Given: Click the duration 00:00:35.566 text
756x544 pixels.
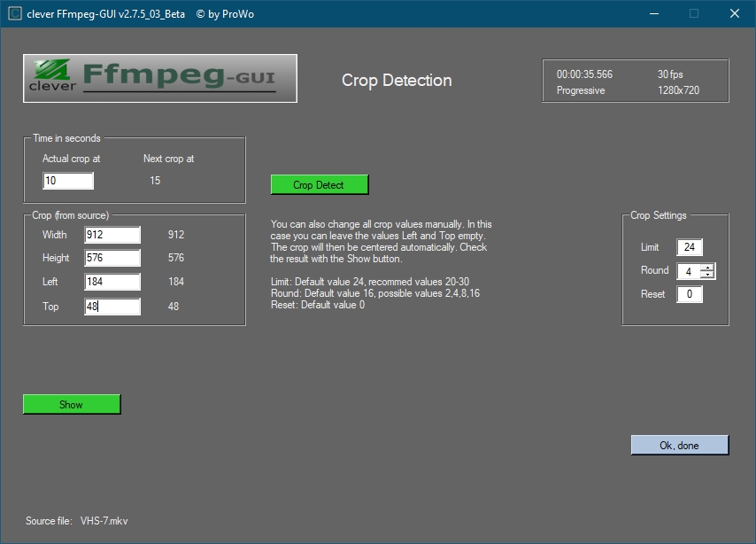Looking at the screenshot, I should coord(584,74).
